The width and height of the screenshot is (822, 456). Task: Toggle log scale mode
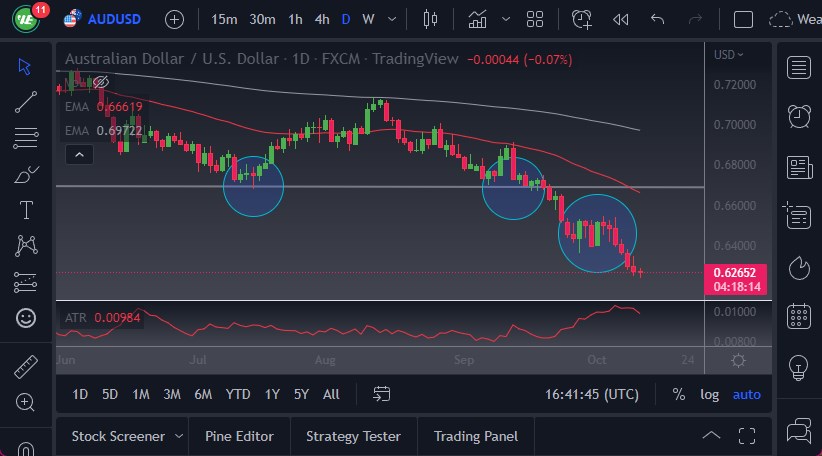(x=709, y=394)
